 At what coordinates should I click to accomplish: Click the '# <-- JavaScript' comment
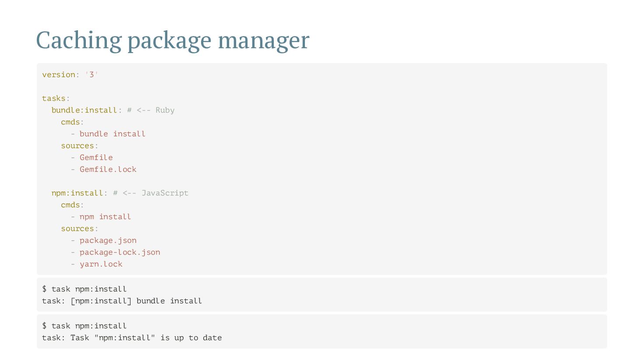151,193
